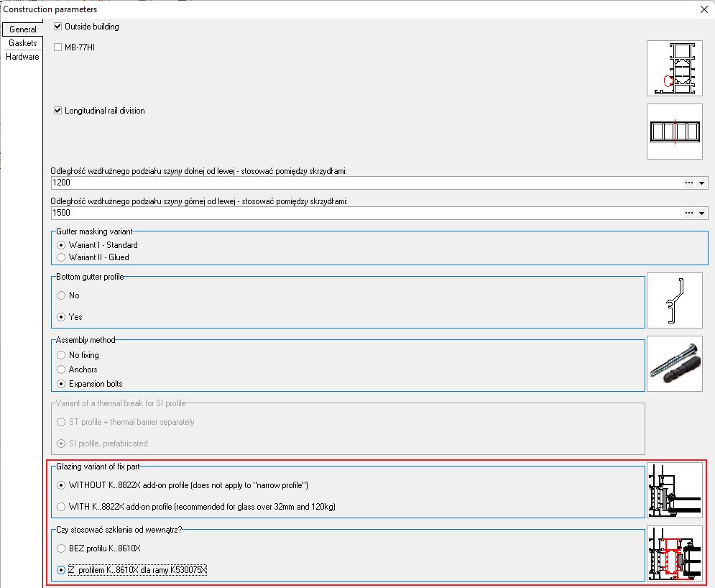
Task: Click the expansion bolts assembly picture
Action: 674,364
